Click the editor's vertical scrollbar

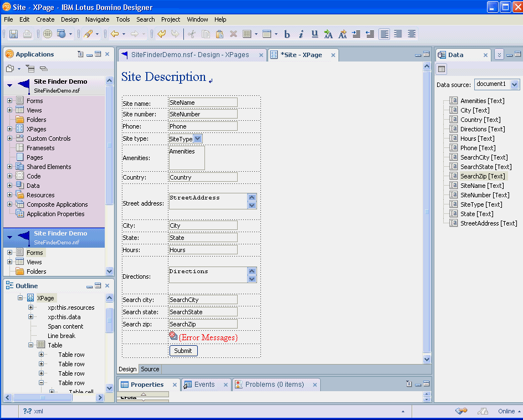pos(427,211)
